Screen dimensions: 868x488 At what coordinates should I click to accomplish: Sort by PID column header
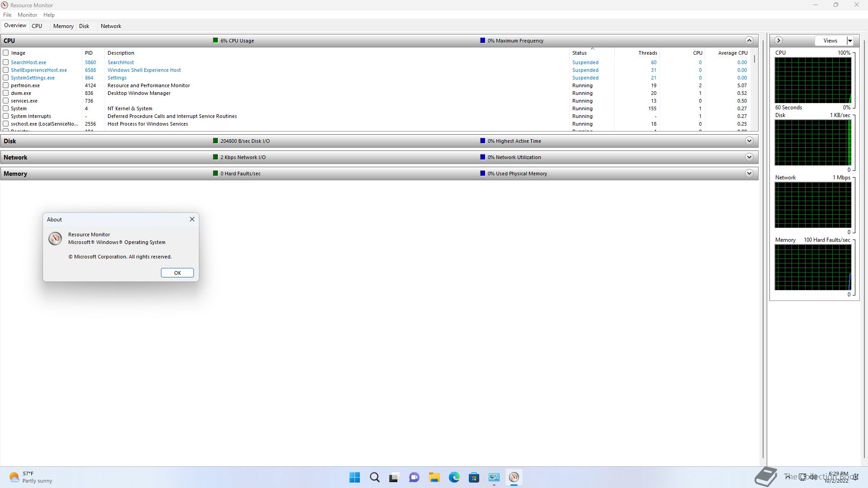click(93, 53)
